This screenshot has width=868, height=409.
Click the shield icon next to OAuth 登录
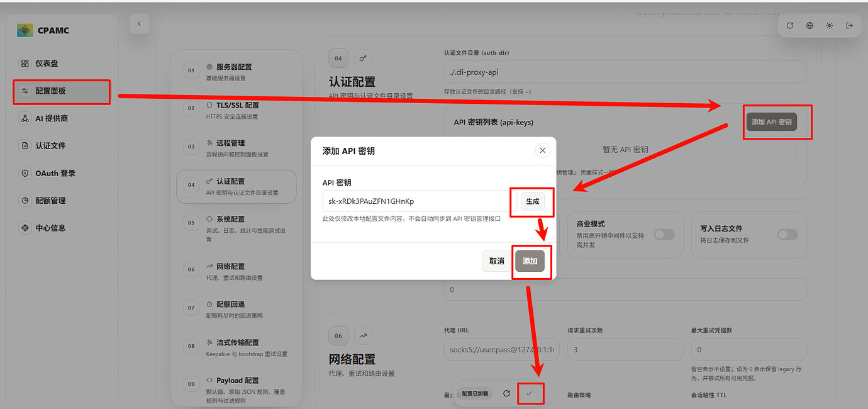pos(25,173)
